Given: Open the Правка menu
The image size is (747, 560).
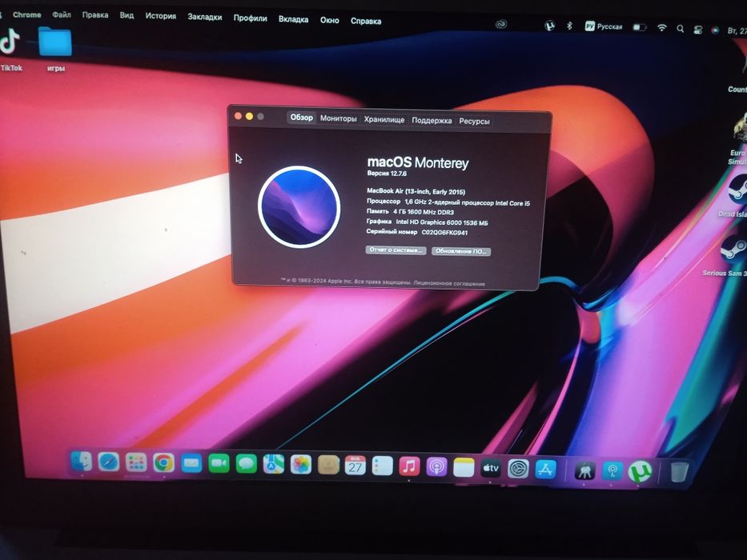Looking at the screenshot, I should pyautogui.click(x=94, y=15).
